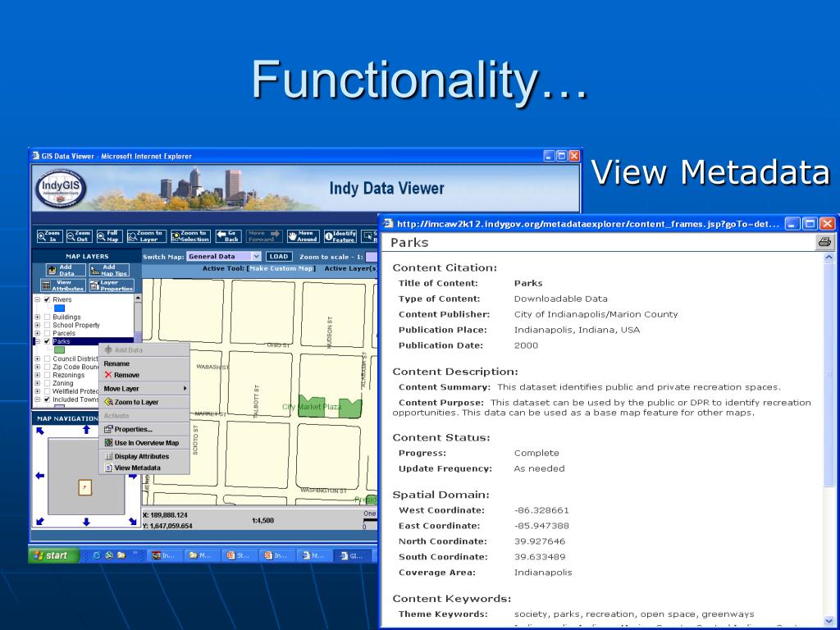Click the green Parks layer color swatch
This screenshot has width=840, height=630.
[59, 349]
